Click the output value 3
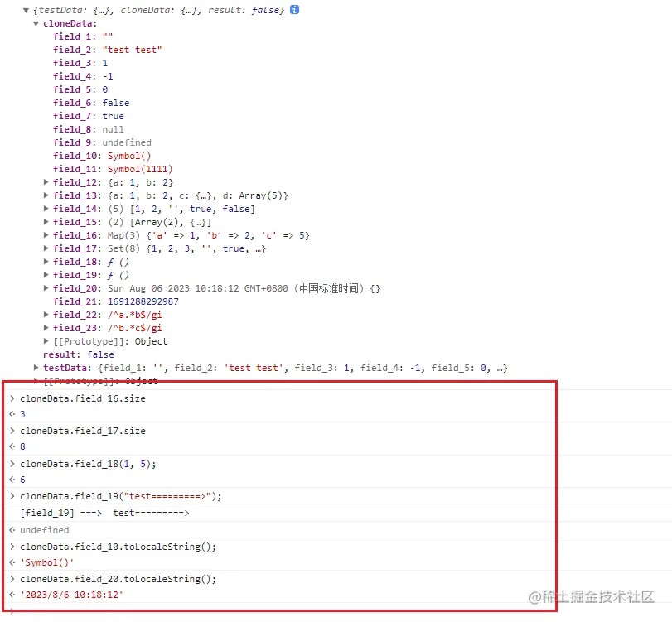The height and width of the screenshot is (622, 672). (22, 414)
